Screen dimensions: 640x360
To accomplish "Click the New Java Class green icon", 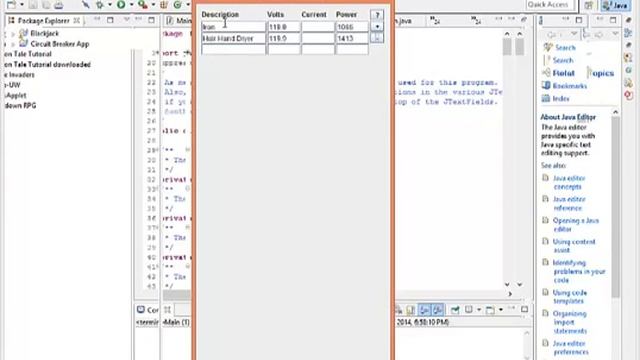I will click(x=178, y=5).
